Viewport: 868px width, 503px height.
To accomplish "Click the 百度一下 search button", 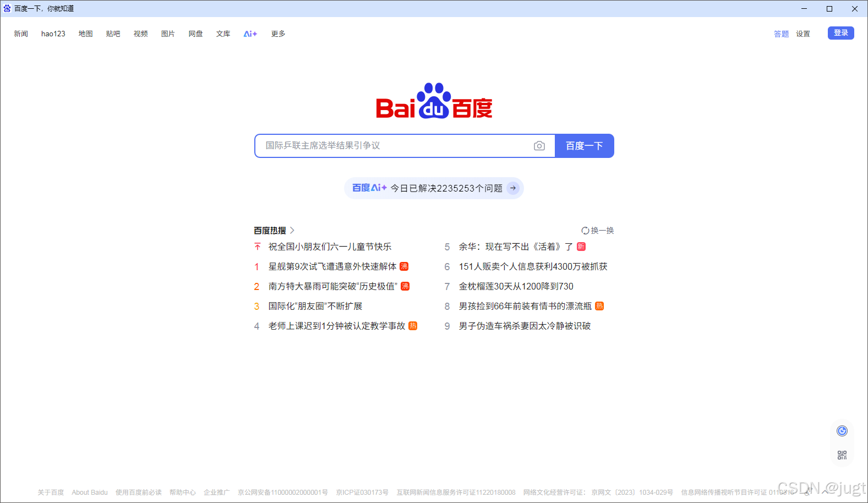I will 584,146.
